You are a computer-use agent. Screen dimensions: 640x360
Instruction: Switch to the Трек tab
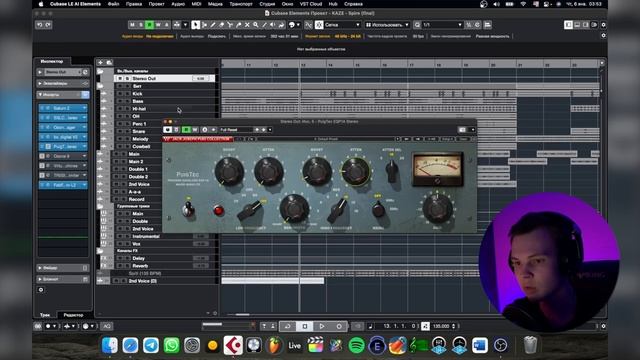pyautogui.click(x=45, y=315)
